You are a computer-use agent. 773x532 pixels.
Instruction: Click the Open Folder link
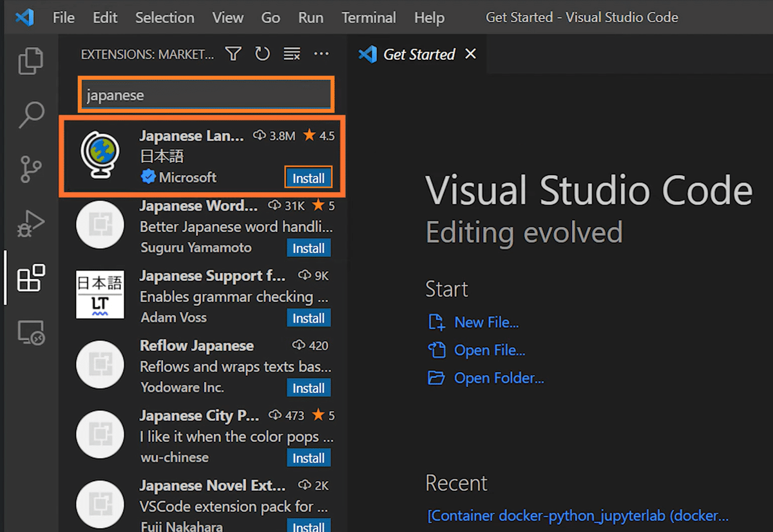(499, 378)
